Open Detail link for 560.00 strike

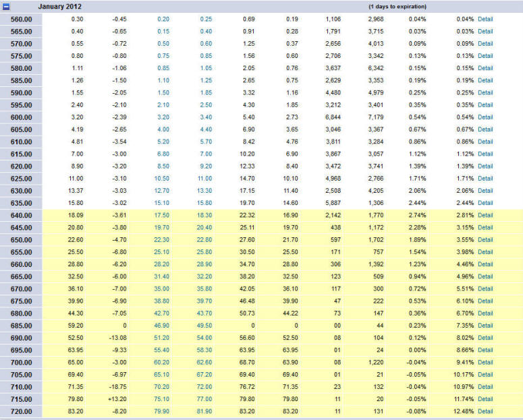coord(485,19)
